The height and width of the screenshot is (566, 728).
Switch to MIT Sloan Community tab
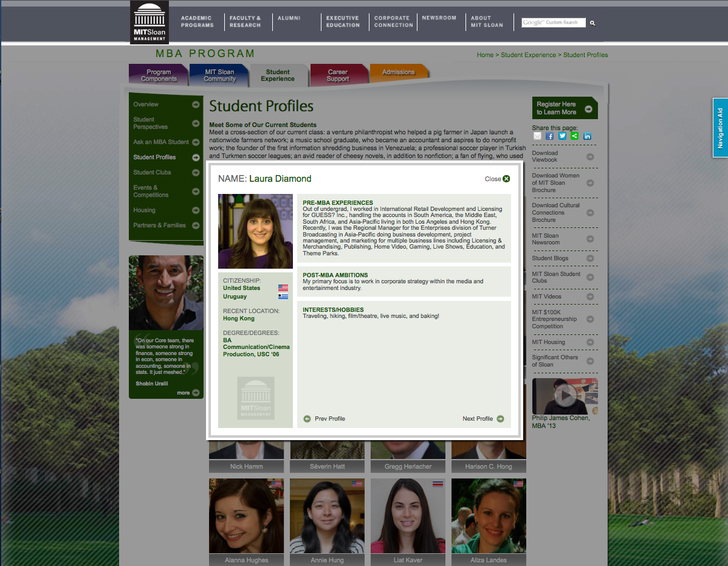pyautogui.click(x=219, y=75)
